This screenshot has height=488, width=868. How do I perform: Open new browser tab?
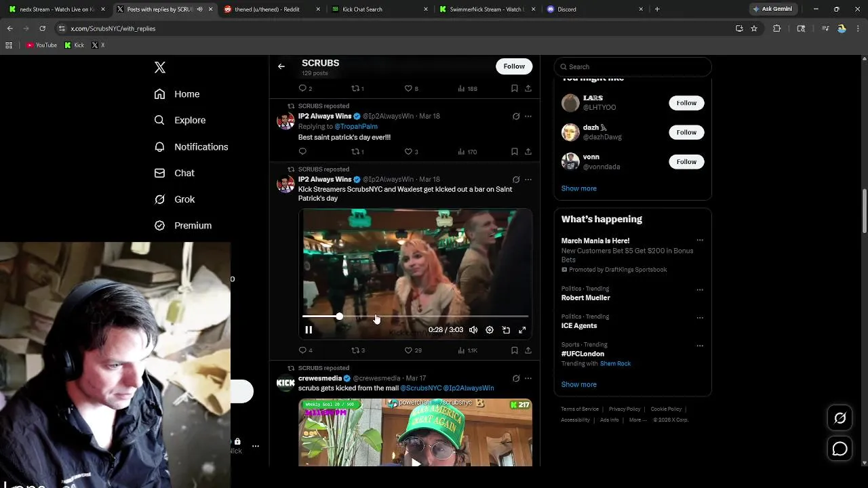point(657,9)
